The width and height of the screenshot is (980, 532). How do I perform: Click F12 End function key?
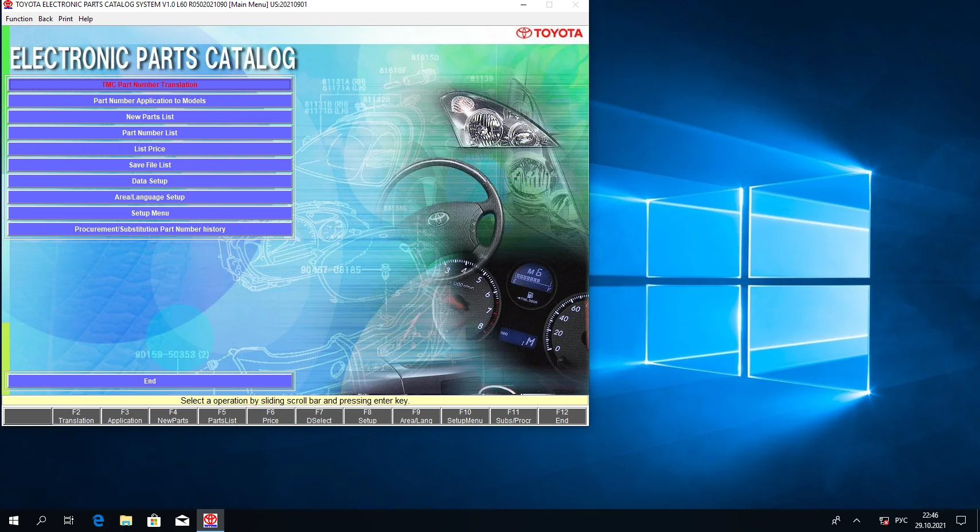(562, 416)
